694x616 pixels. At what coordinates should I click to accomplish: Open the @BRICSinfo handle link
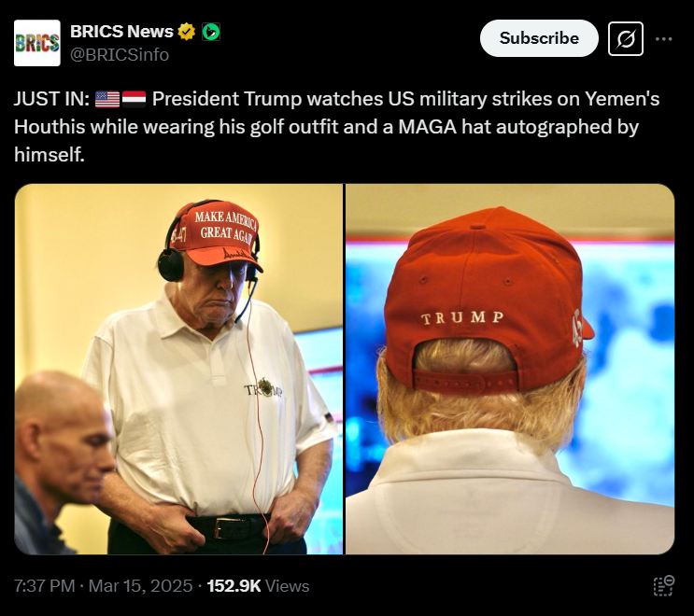coord(120,55)
